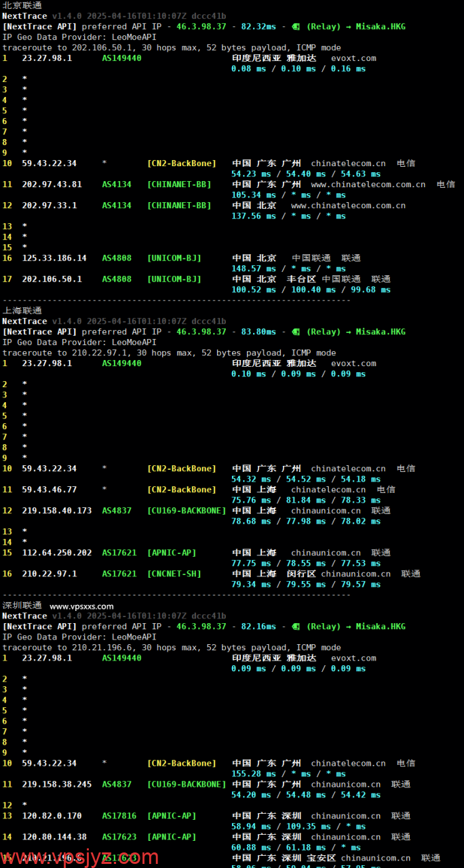Click the [CNCNET-SH] network tag
The height and width of the screenshot is (868, 464).
174,574
